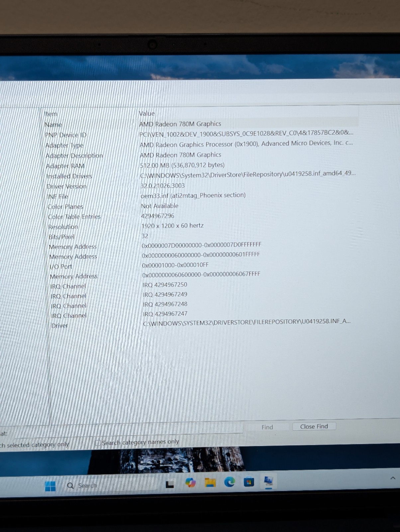Click the Item column header
This screenshot has height=532, width=400.
click(51, 114)
